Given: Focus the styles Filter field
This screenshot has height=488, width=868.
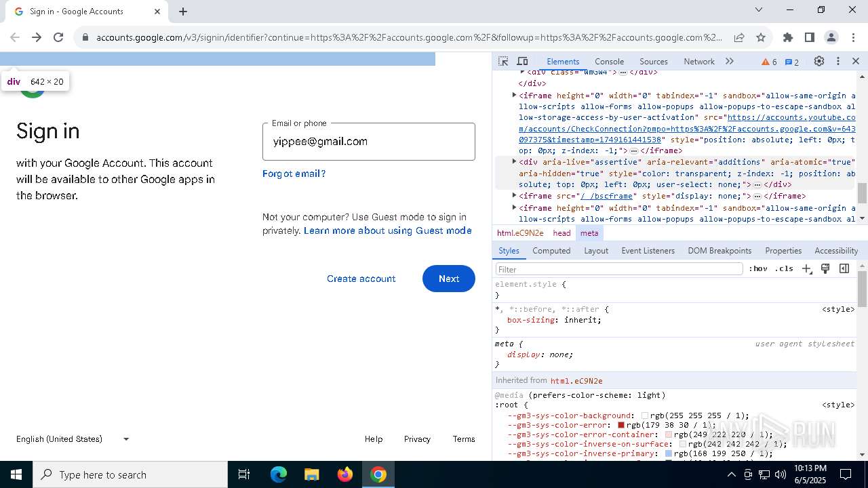Looking at the screenshot, I should 619,269.
